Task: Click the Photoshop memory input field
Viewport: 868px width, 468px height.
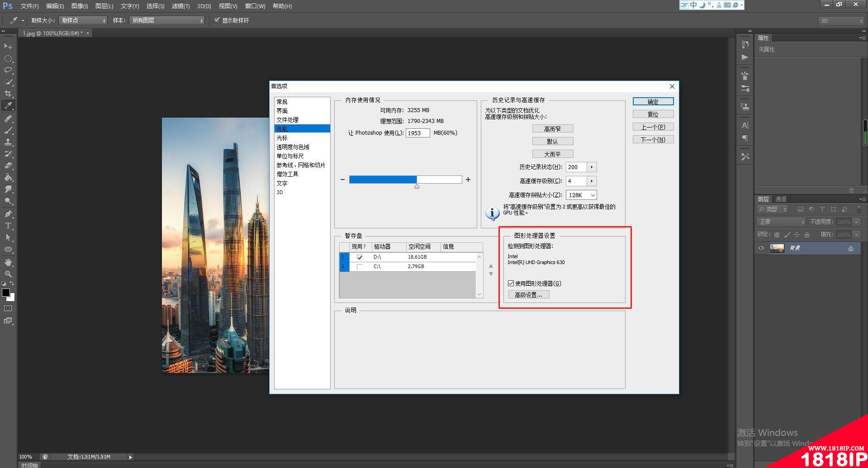Action: (x=417, y=133)
